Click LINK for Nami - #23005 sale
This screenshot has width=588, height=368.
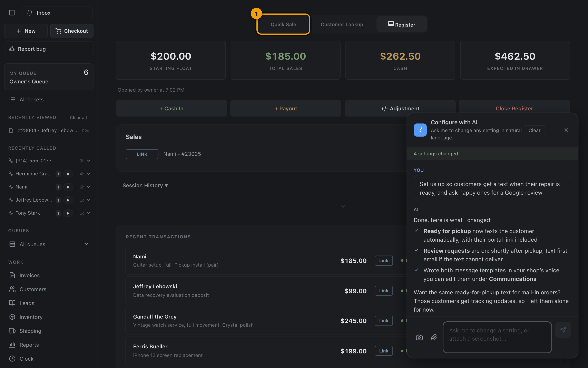[142, 154]
